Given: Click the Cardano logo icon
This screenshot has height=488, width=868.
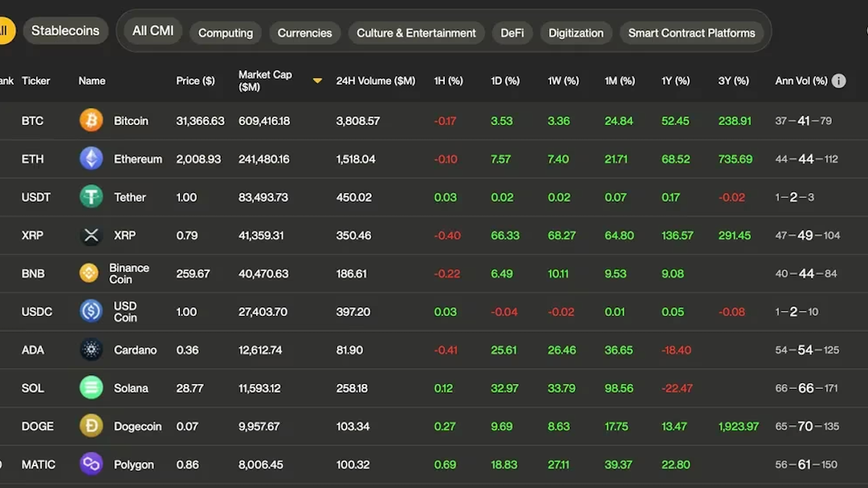Looking at the screenshot, I should (91, 350).
